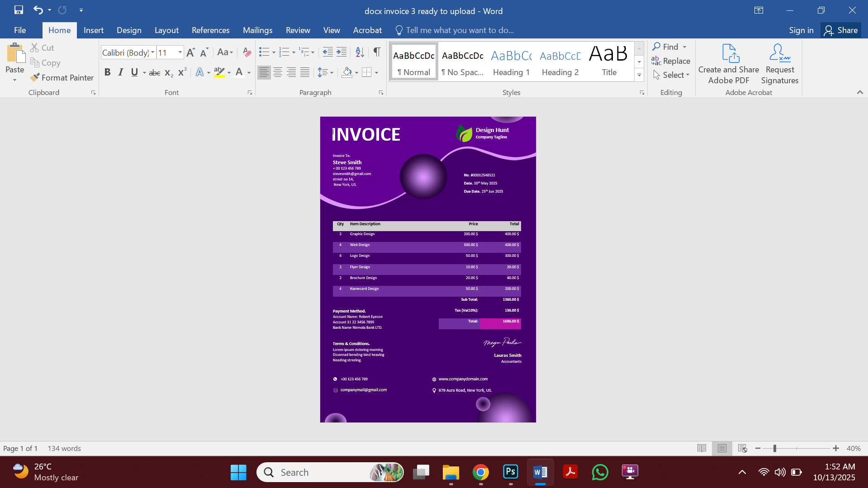Toggle Bold formatting
The height and width of the screenshot is (488, 868).
pyautogui.click(x=107, y=72)
